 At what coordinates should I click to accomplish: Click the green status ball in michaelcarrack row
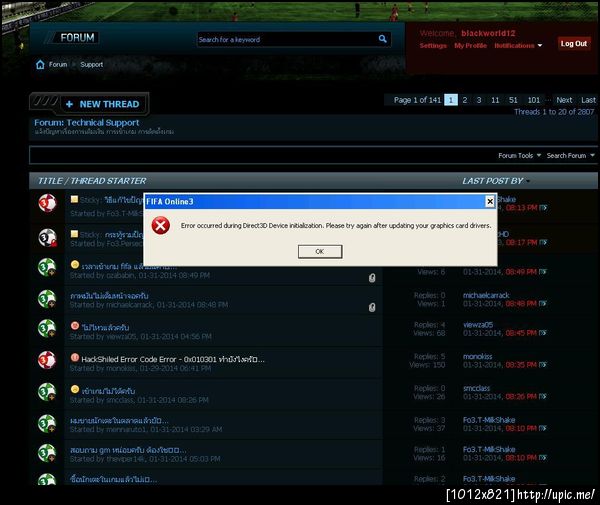click(x=47, y=299)
